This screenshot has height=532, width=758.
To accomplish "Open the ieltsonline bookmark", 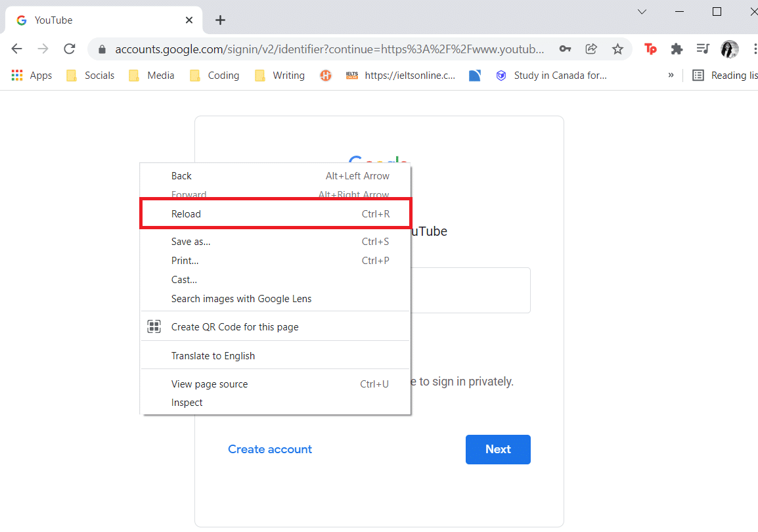I will (401, 76).
